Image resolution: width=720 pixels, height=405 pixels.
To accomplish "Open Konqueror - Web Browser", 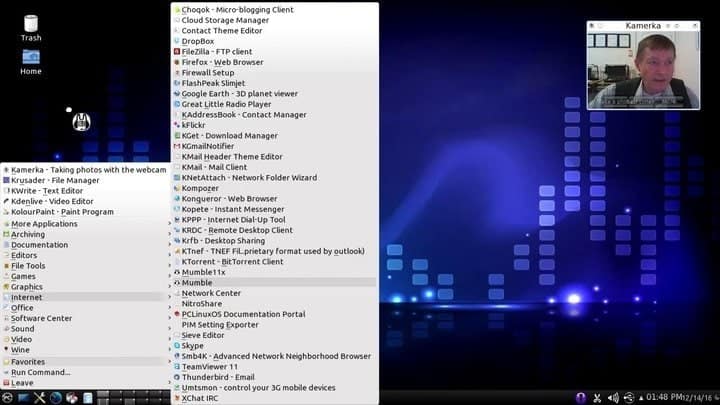I will coord(275,198).
